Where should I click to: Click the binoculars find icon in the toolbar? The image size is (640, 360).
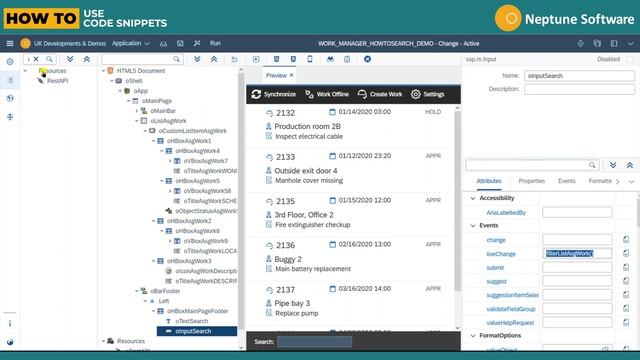[330, 59]
